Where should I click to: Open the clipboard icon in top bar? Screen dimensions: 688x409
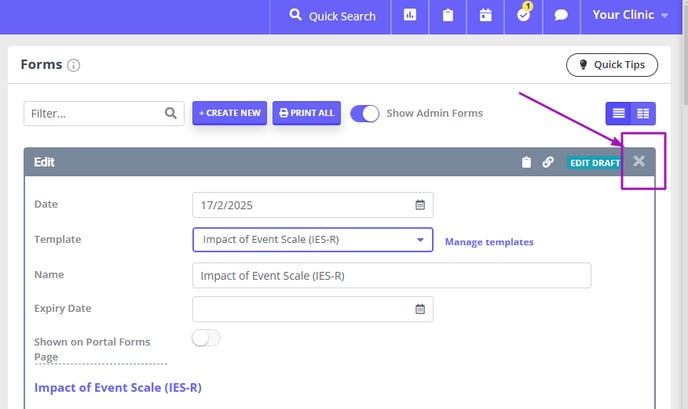[x=448, y=15]
